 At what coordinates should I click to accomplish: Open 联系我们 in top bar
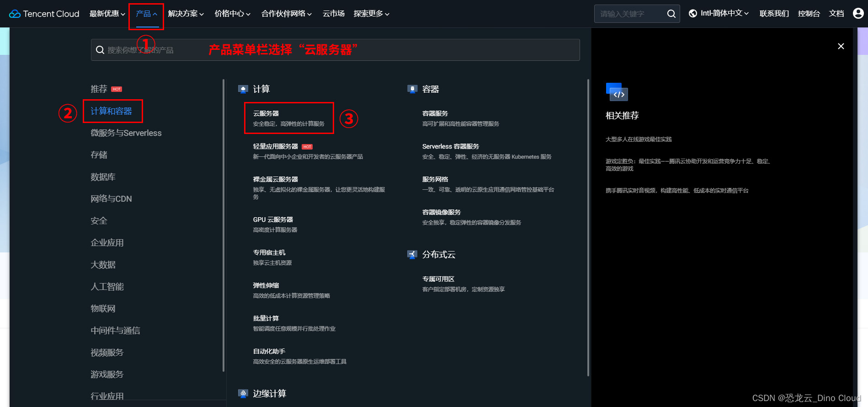[x=774, y=14]
